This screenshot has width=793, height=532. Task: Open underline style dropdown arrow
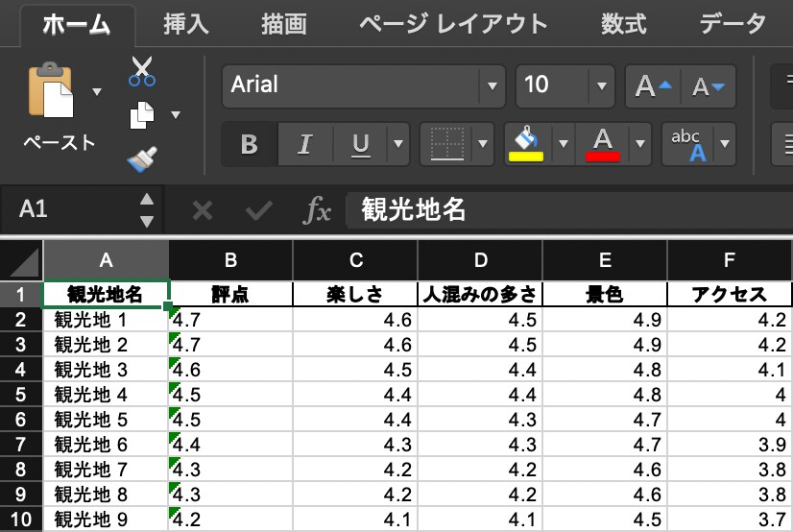[x=398, y=144]
